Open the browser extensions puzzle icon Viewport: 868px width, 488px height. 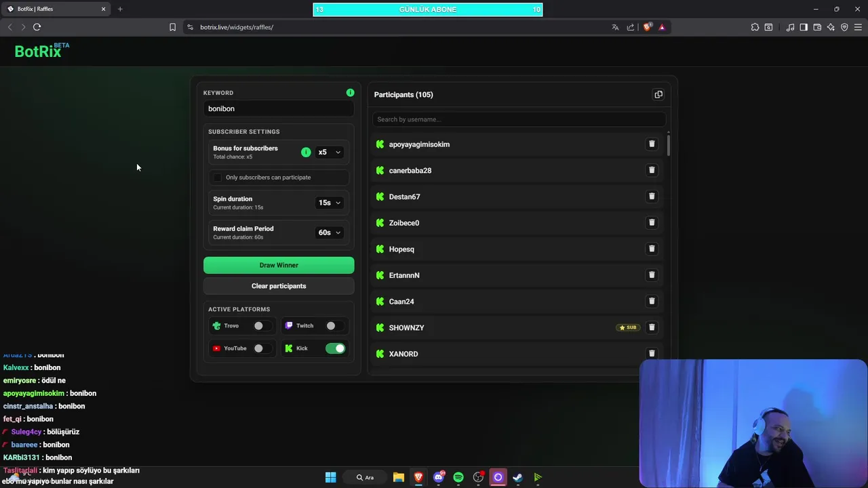pos(755,27)
